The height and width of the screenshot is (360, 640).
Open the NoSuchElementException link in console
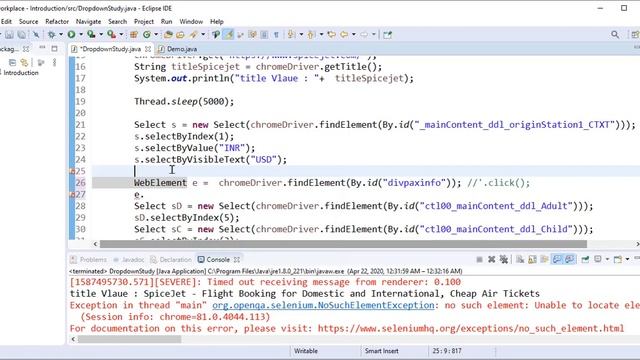pos(323,305)
